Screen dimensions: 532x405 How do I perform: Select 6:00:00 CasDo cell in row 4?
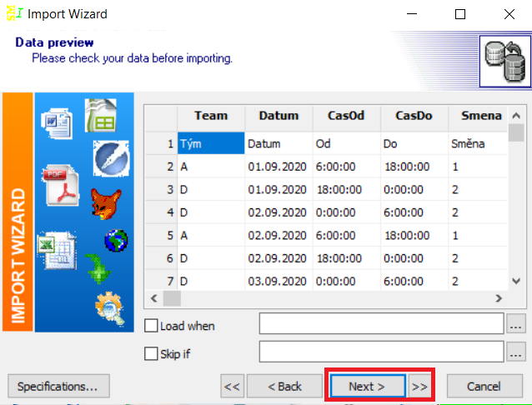414,212
